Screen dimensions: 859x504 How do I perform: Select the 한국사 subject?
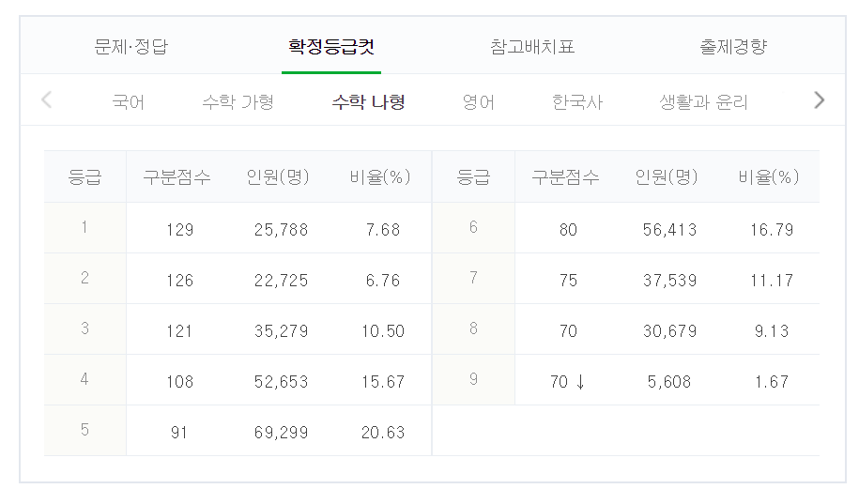[x=577, y=102]
